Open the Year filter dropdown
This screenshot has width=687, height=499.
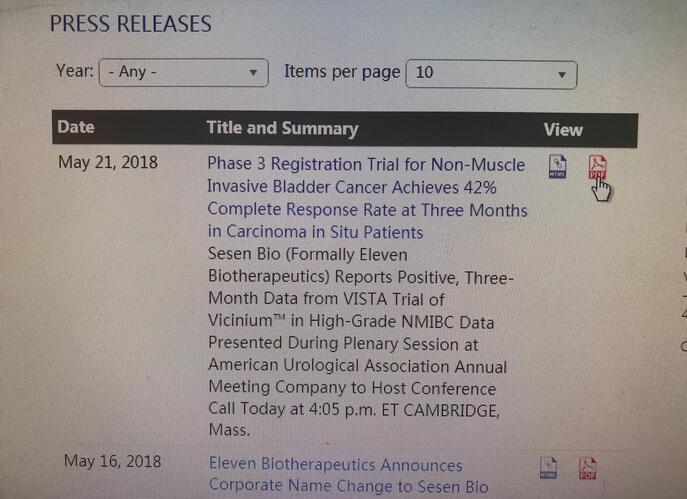click(x=183, y=73)
